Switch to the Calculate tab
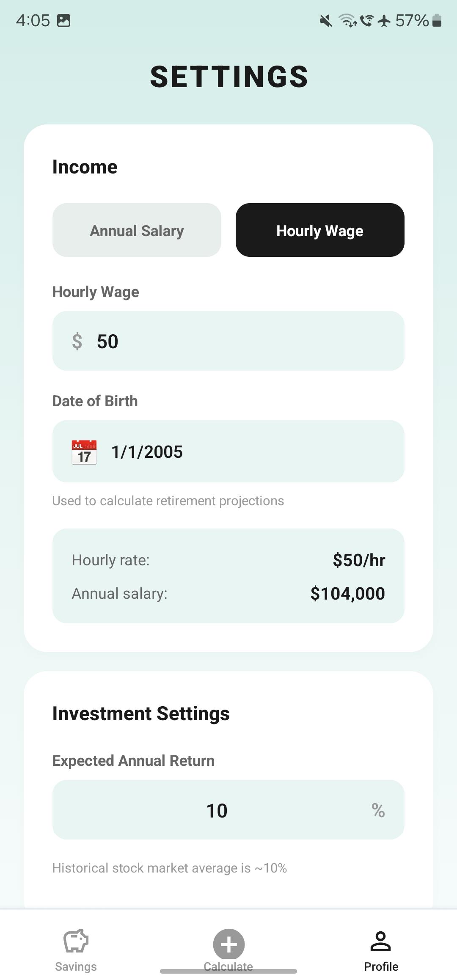The image size is (457, 980). pos(228,948)
